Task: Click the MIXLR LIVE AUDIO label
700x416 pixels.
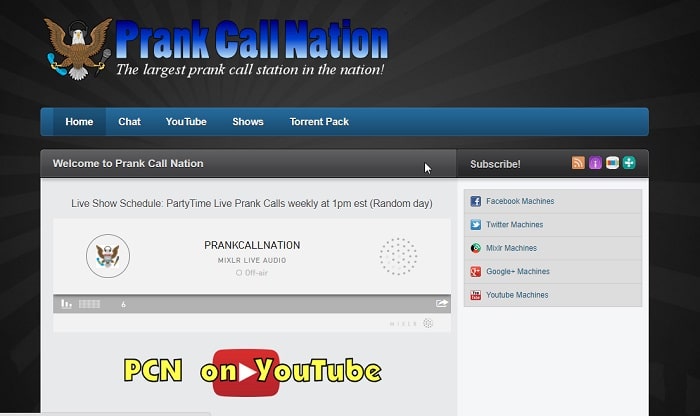Action: 252,260
